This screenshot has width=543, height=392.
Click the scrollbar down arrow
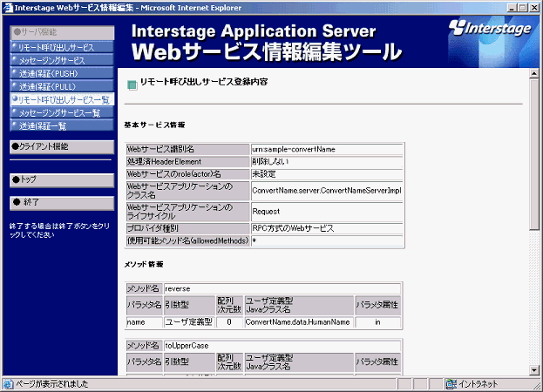pos(534,370)
